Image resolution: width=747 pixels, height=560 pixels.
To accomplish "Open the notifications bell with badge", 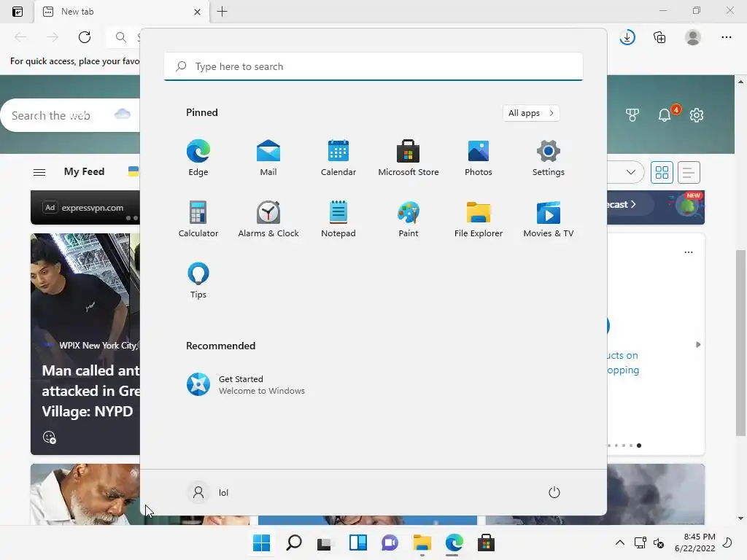I will [665, 114].
